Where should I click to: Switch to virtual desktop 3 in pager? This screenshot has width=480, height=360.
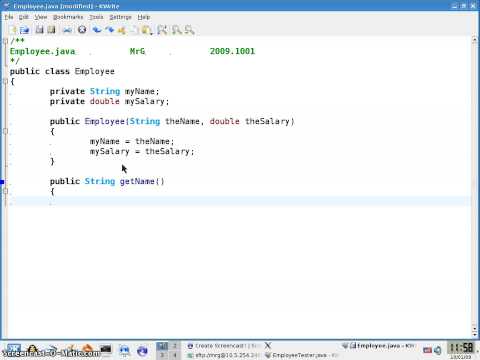point(162,355)
